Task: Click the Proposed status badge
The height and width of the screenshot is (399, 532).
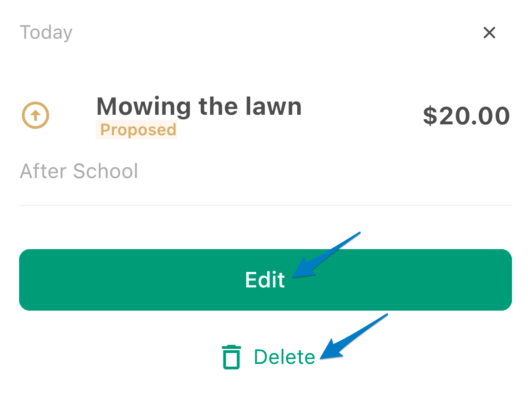Action: (x=137, y=129)
